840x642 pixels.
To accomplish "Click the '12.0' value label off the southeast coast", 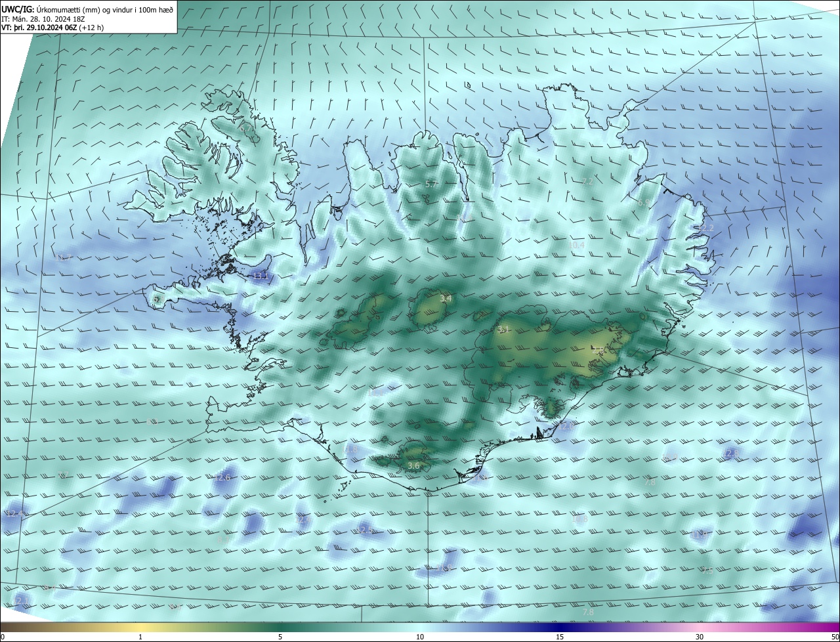I will 566,426.
